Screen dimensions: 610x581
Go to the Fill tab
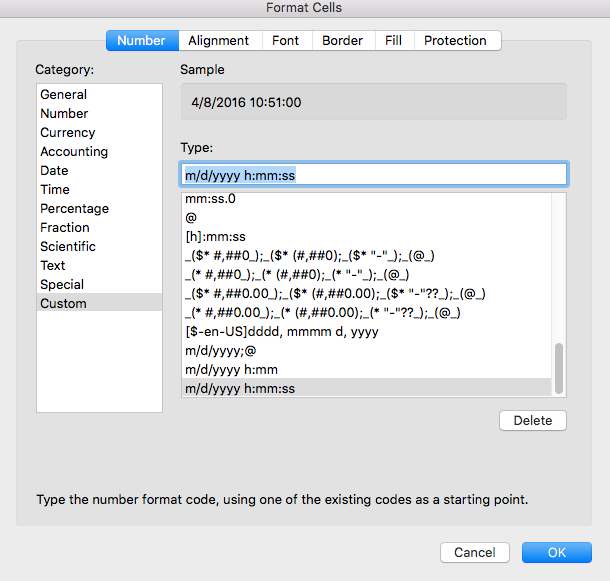pyautogui.click(x=393, y=41)
